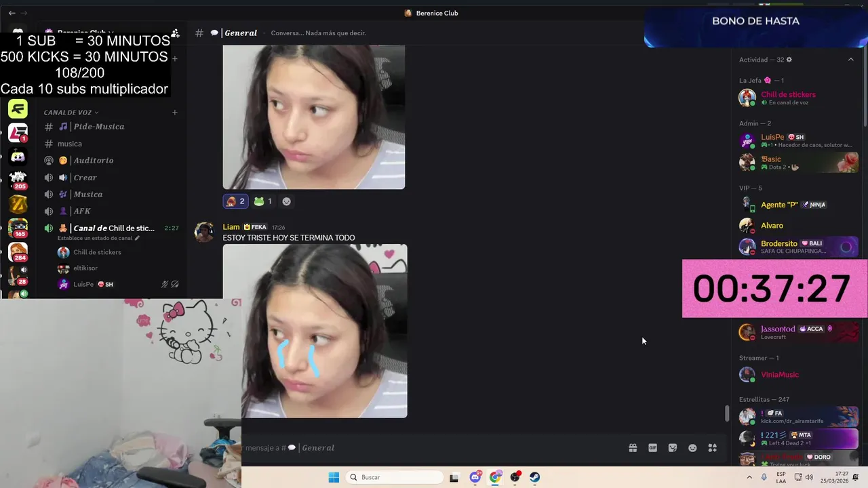Click the taskbar microphone indicator

point(764,477)
